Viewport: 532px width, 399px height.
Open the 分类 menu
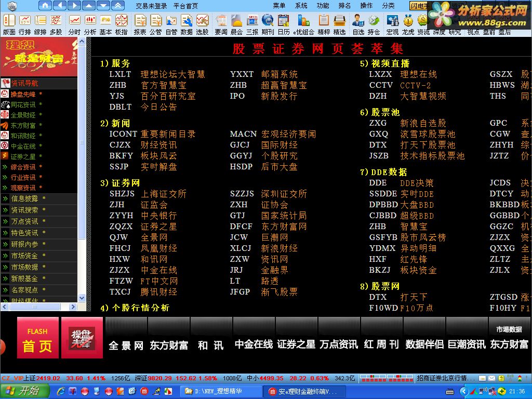click(388, 5)
